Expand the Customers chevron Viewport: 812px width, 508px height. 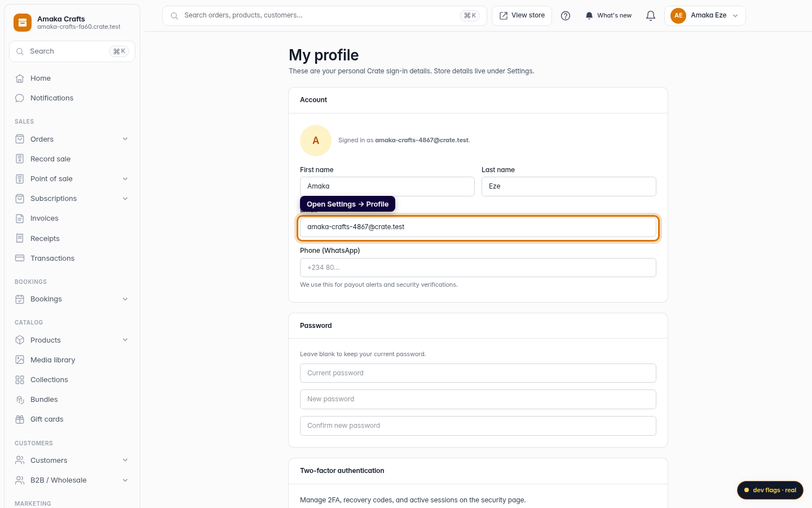pyautogui.click(x=125, y=461)
